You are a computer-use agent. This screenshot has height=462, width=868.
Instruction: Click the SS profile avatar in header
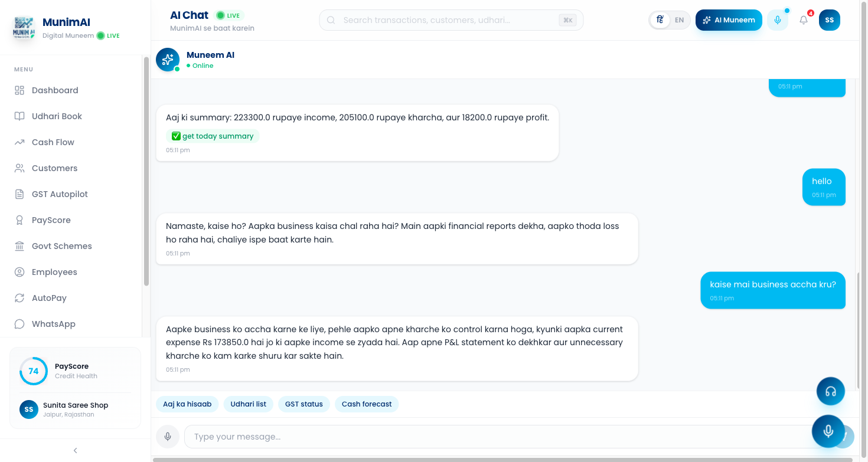click(829, 20)
